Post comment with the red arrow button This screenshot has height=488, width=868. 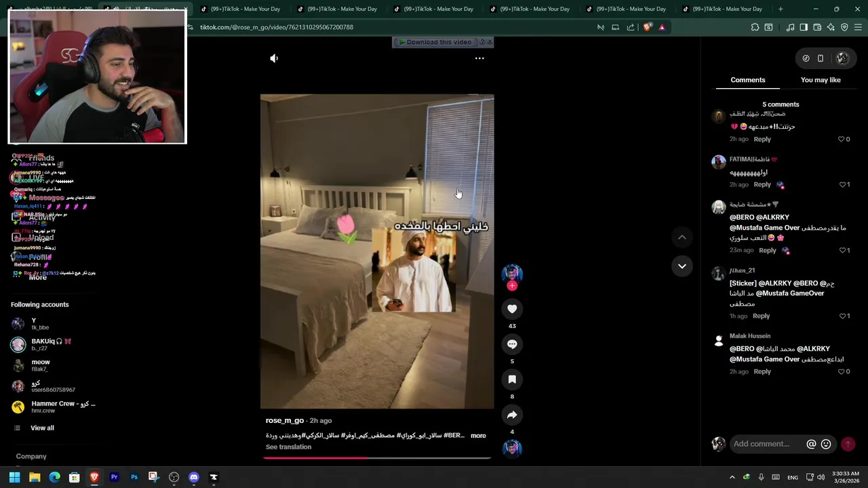click(x=848, y=444)
